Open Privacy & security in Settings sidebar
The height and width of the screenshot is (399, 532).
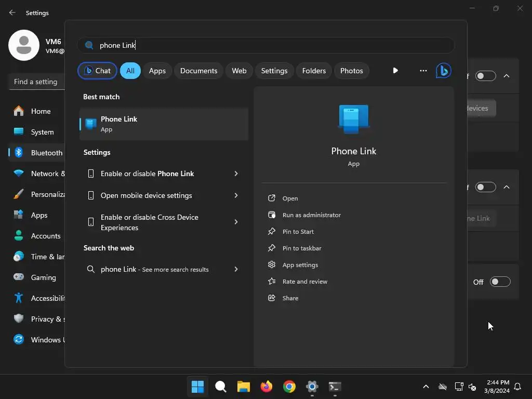37,319
